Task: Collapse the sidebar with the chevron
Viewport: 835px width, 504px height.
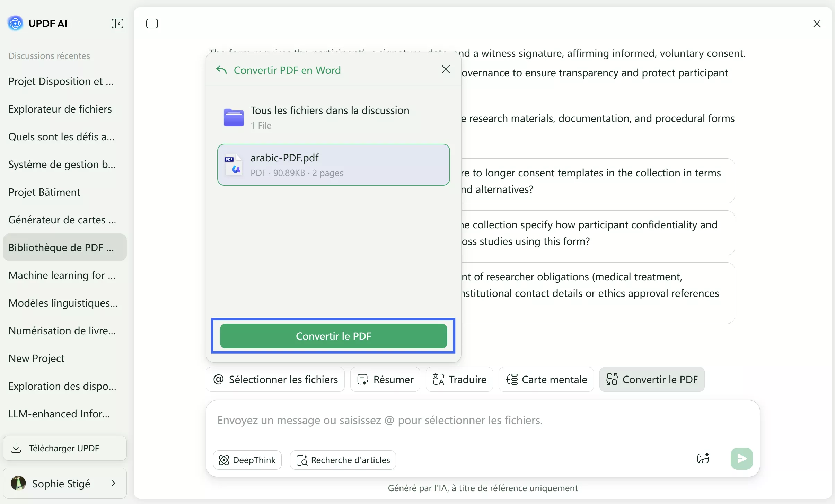Action: pyautogui.click(x=117, y=23)
